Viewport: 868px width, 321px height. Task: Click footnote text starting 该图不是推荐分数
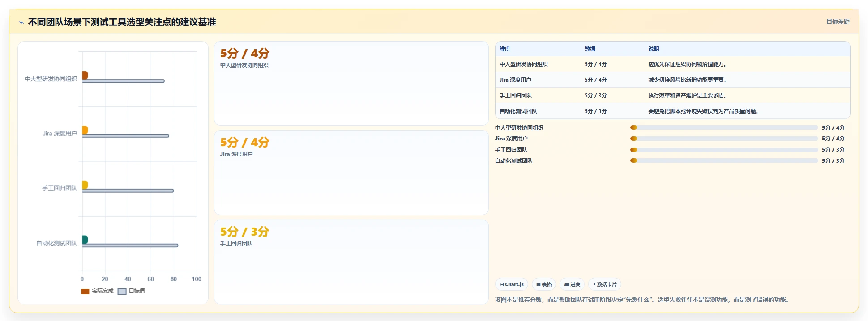coord(642,300)
